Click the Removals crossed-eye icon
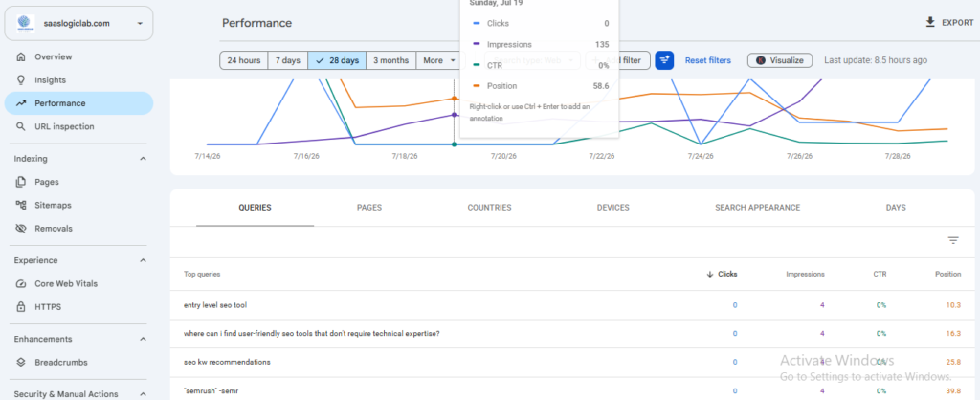The width and height of the screenshot is (980, 400). pyautogui.click(x=21, y=228)
